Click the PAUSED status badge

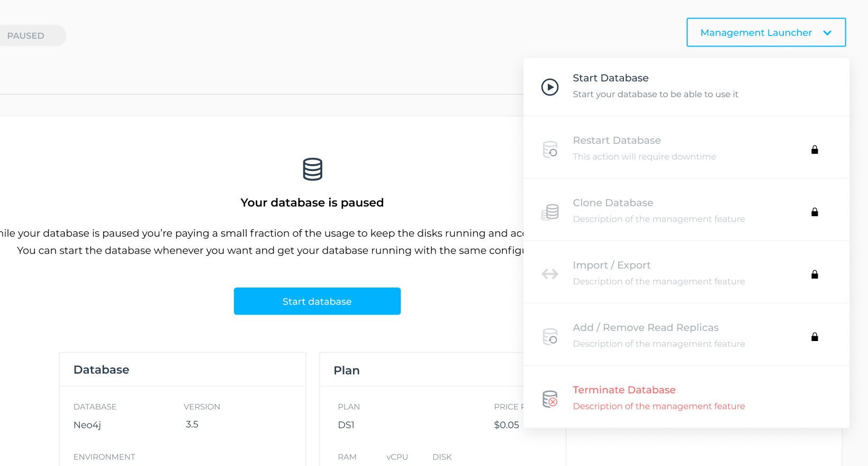pos(26,36)
